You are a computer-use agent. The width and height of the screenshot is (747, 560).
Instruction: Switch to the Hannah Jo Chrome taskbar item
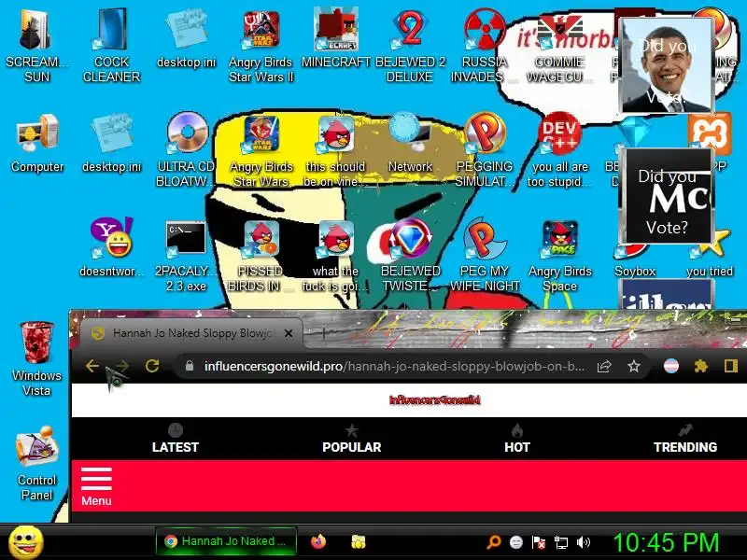[x=226, y=541]
